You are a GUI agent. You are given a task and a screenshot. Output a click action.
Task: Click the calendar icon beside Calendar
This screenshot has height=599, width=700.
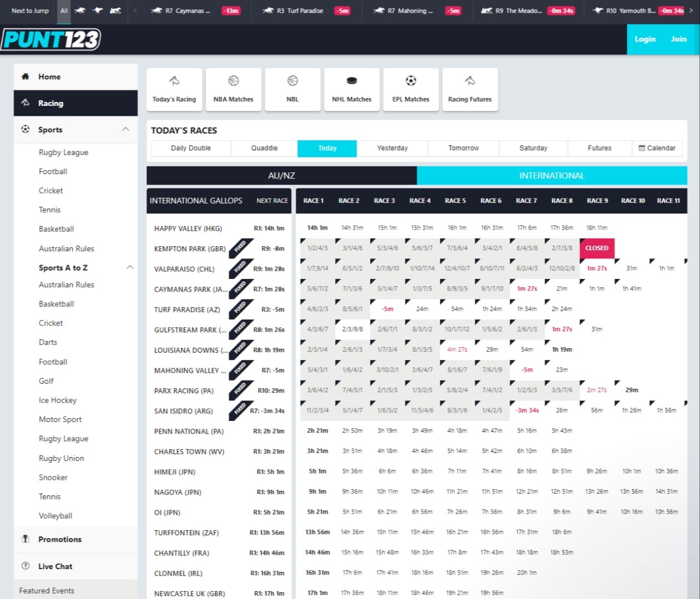point(642,148)
